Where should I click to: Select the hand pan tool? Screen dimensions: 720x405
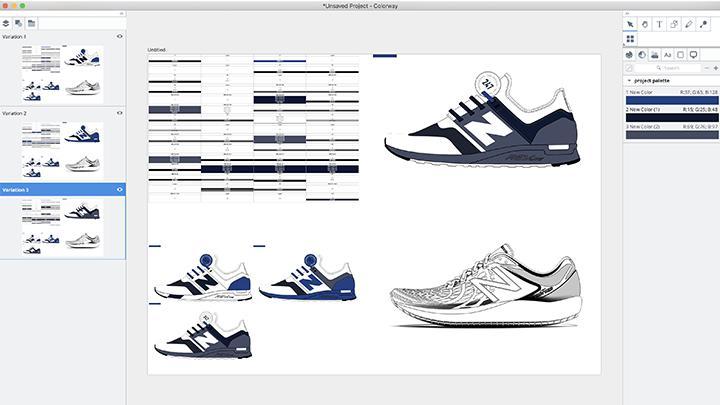click(x=645, y=24)
